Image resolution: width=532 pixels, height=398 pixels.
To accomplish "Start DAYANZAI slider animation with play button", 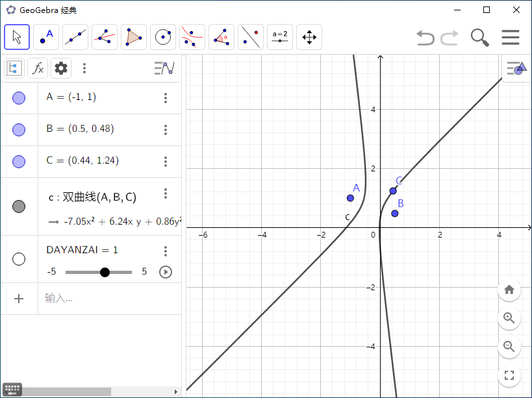I will tap(165, 271).
